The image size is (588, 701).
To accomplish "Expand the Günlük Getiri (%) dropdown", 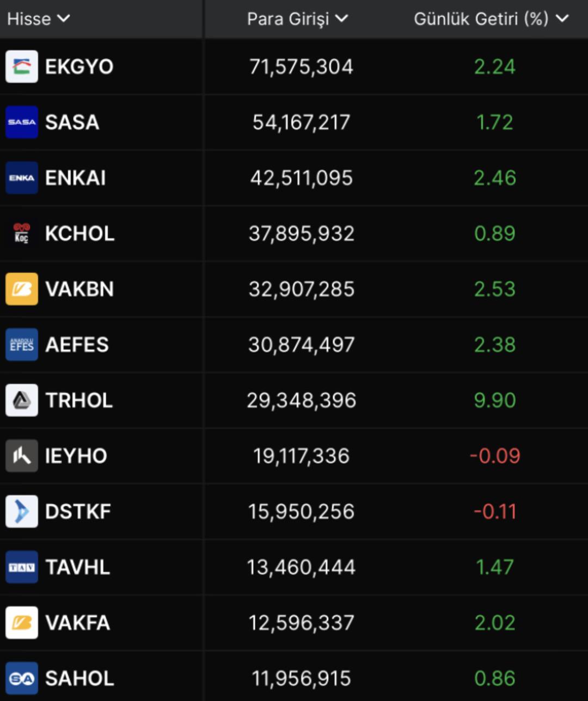I will pyautogui.click(x=562, y=19).
